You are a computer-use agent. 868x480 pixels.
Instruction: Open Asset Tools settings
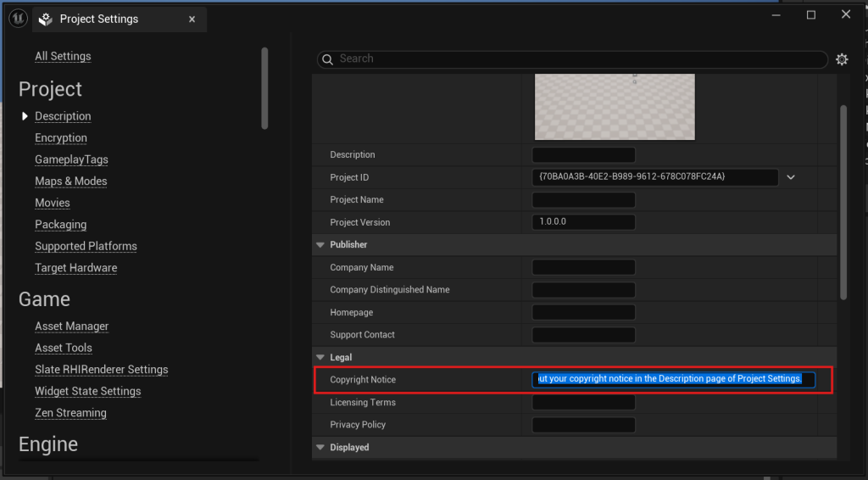64,348
